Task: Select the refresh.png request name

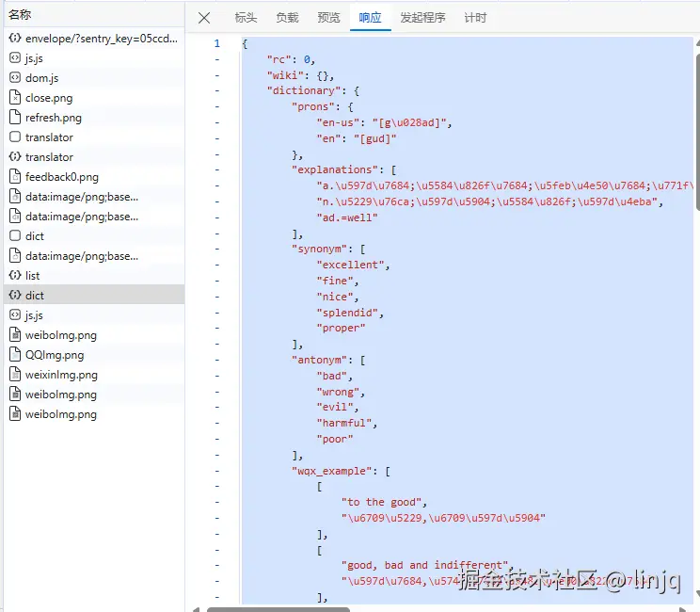Action: [x=54, y=118]
